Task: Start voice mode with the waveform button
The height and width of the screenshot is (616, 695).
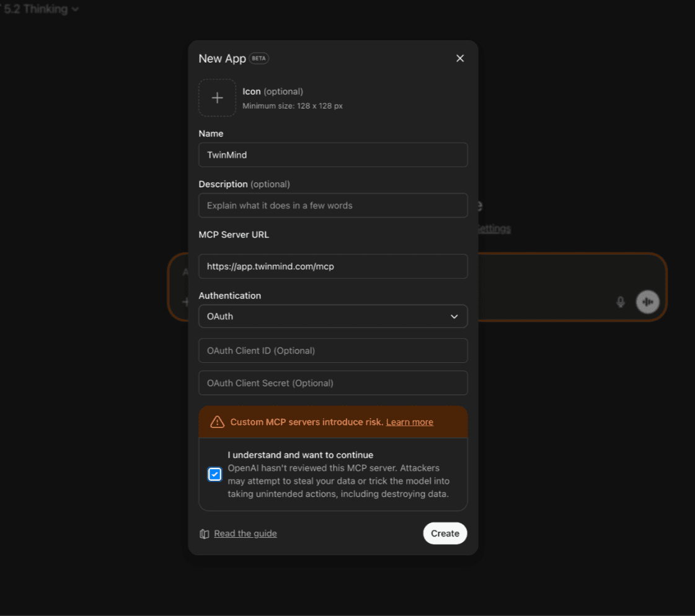Action: 647,302
